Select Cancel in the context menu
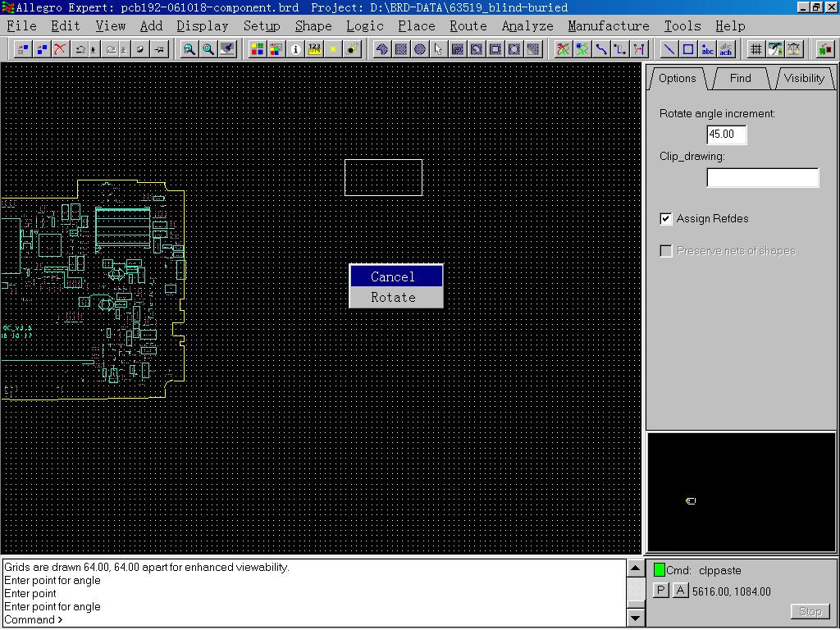 [394, 276]
